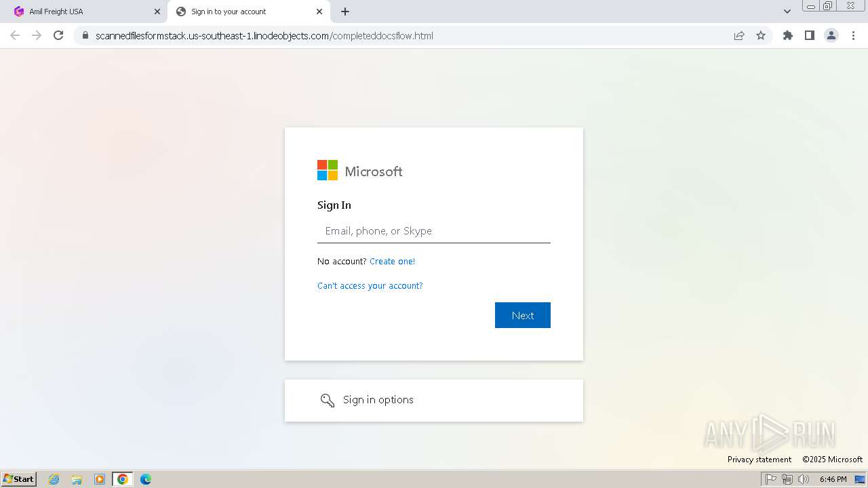This screenshot has width=868, height=488.
Task: Click ©2025 Microsoft footer text
Action: click(833, 460)
